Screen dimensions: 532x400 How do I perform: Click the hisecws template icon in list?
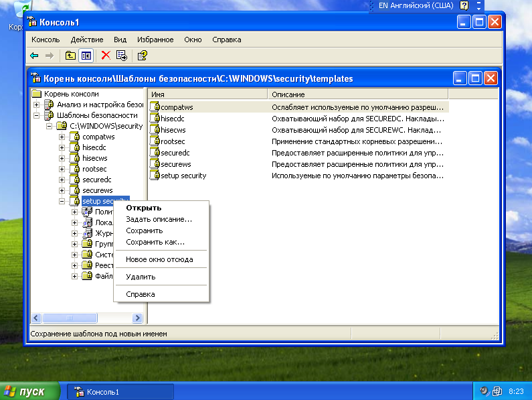[x=155, y=129]
